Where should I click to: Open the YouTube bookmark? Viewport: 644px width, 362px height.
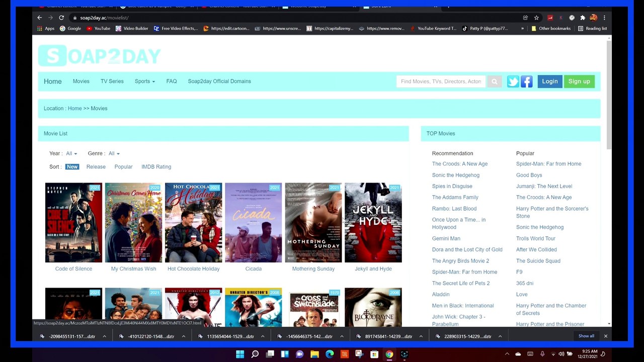click(98, 29)
